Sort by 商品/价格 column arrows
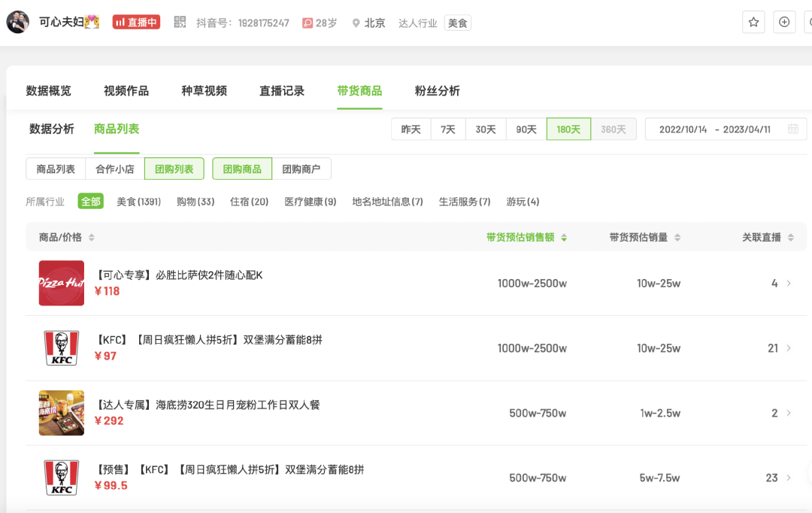 click(92, 238)
